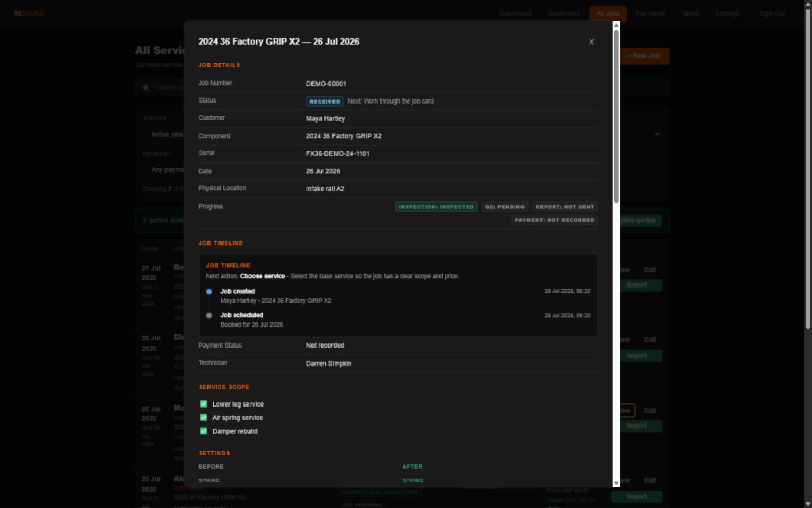
Task: Click the Payment: Not Recorded badge
Action: point(554,220)
